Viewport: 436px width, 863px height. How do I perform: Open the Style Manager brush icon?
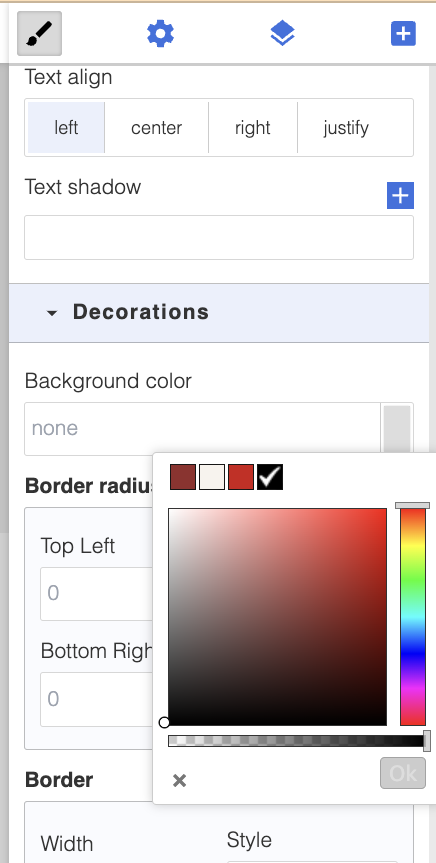(x=39, y=34)
